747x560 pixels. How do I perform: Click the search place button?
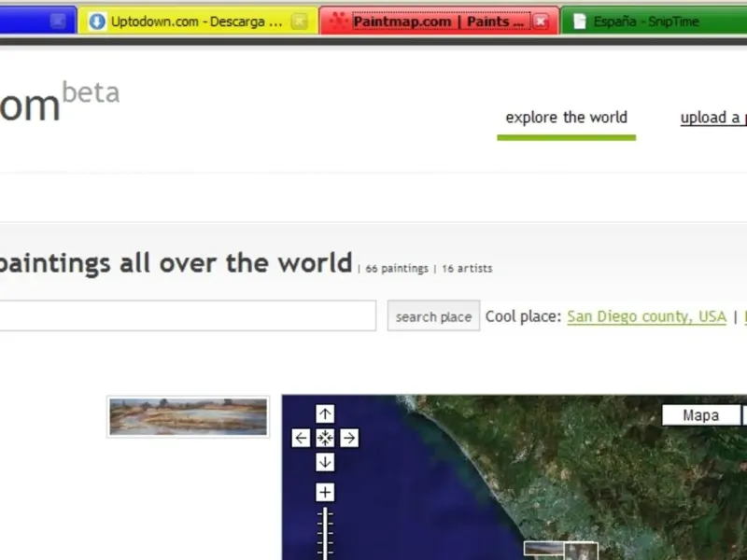[x=433, y=315]
